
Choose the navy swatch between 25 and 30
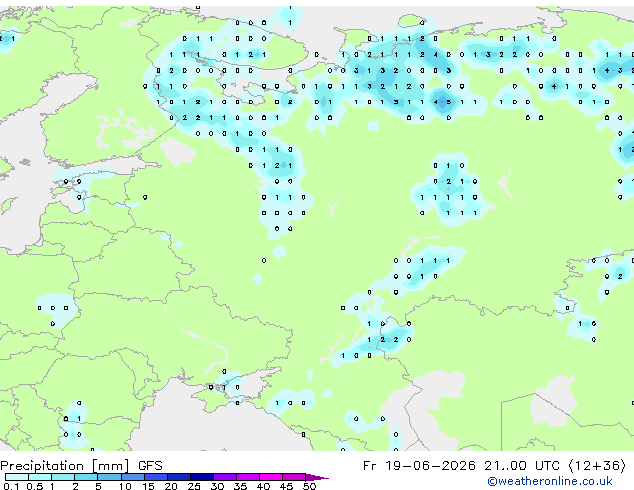click(201, 477)
